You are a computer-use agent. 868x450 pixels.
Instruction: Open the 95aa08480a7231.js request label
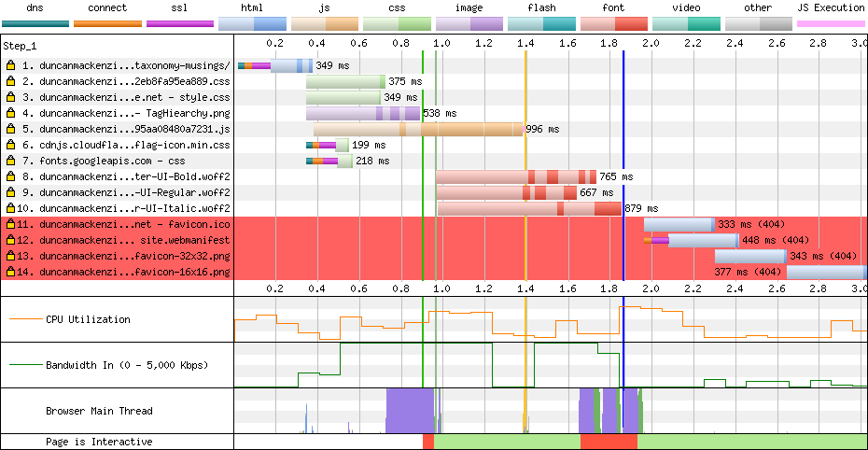124,129
